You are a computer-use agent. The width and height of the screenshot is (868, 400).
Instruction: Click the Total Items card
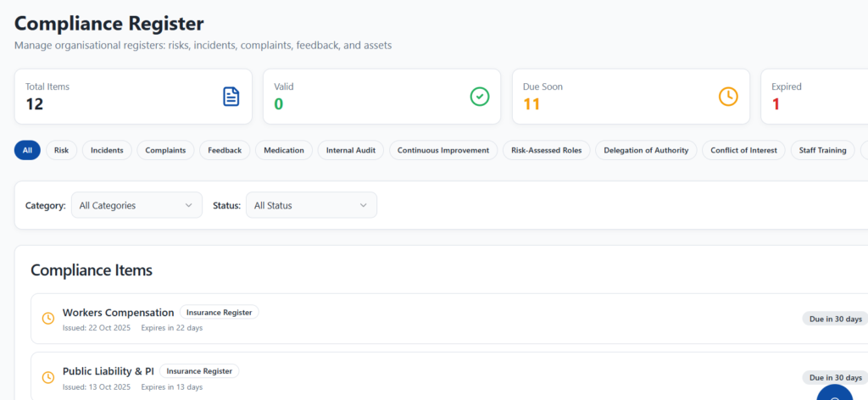pos(133,97)
